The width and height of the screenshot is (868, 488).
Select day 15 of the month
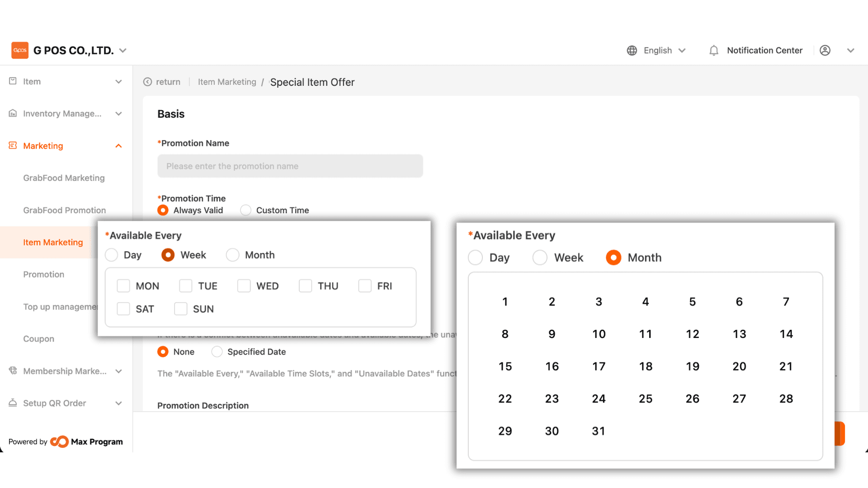pyautogui.click(x=505, y=366)
